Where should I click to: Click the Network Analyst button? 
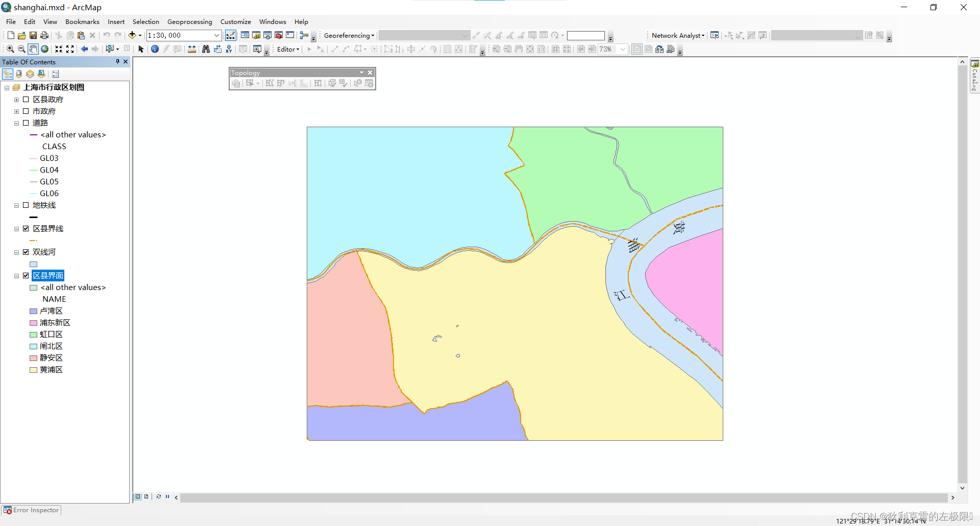[676, 35]
